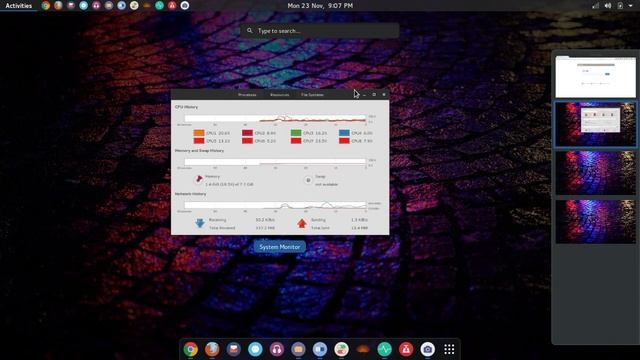Switch to the Resources tab
640x360 pixels.
pos(280,95)
